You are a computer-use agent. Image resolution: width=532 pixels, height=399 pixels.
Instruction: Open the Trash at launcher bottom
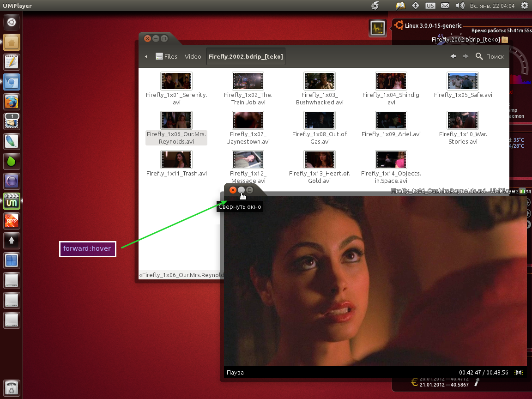[12, 388]
